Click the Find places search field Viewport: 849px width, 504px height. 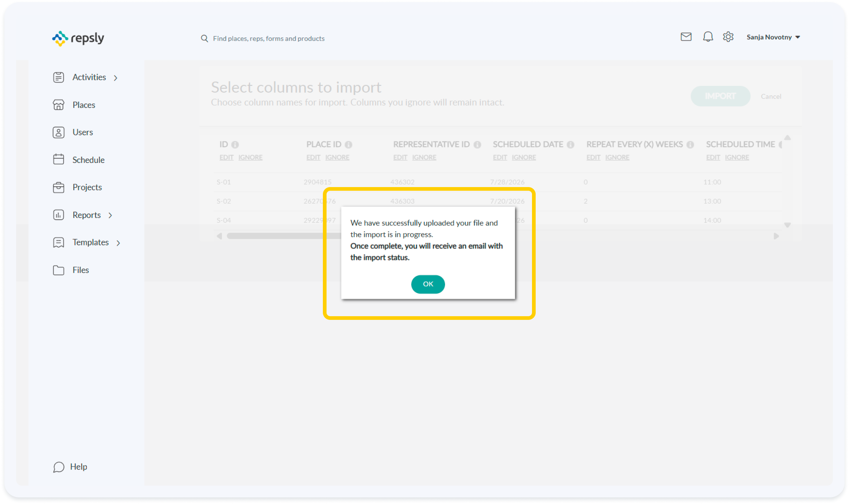[269, 39]
